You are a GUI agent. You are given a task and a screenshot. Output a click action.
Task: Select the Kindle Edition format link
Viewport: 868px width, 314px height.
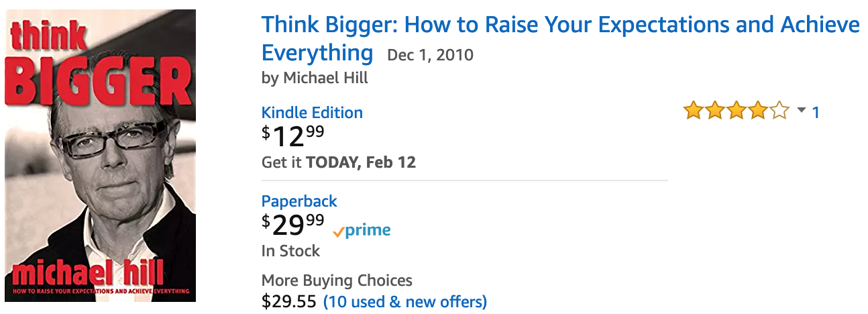point(312,113)
